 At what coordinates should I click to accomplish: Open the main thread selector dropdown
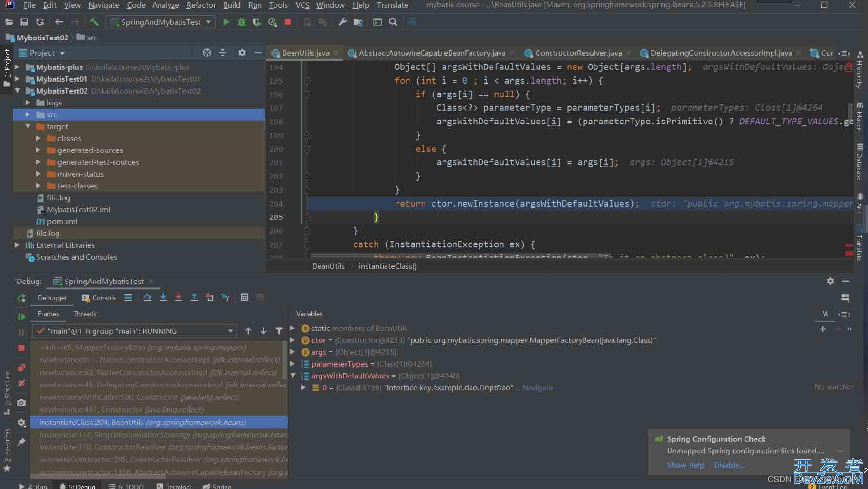pyautogui.click(x=134, y=331)
